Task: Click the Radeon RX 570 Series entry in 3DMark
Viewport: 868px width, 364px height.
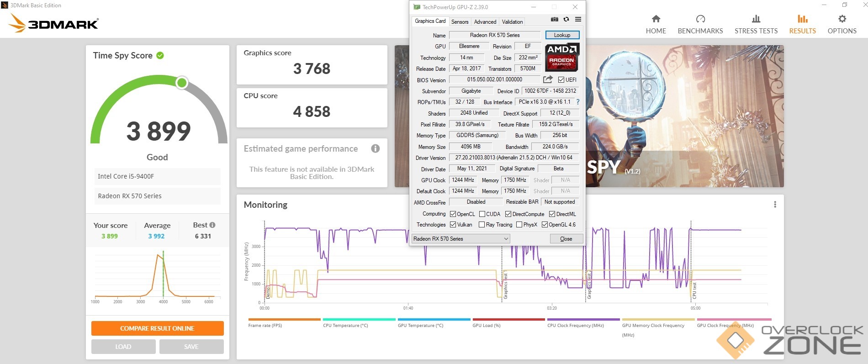Action: click(x=157, y=196)
